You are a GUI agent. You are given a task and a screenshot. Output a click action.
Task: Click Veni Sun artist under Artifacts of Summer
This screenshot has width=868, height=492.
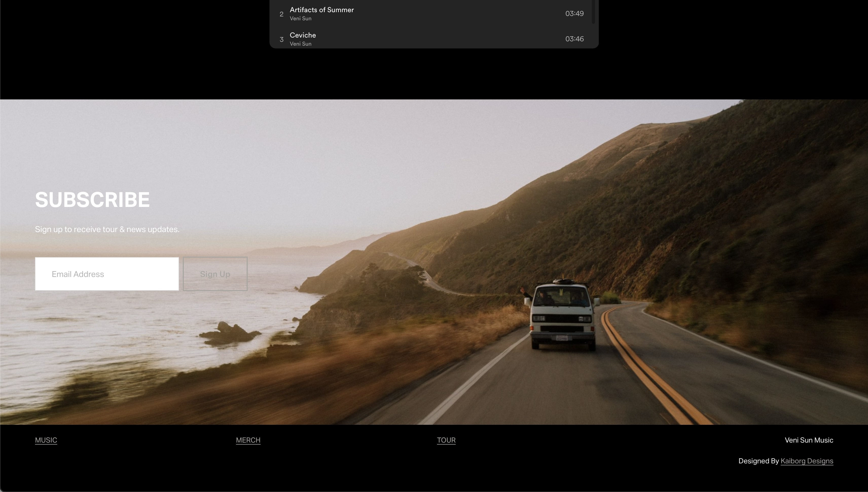(300, 19)
